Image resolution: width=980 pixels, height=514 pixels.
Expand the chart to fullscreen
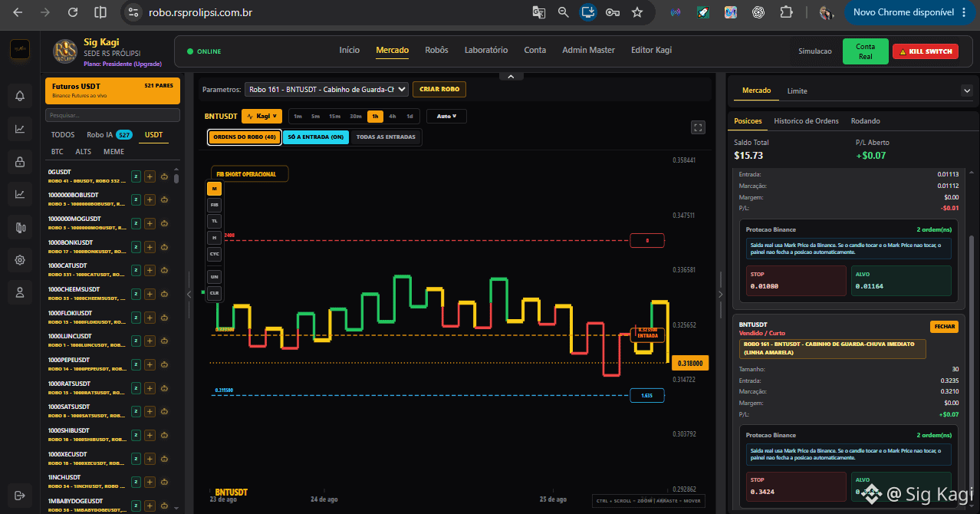tap(698, 127)
